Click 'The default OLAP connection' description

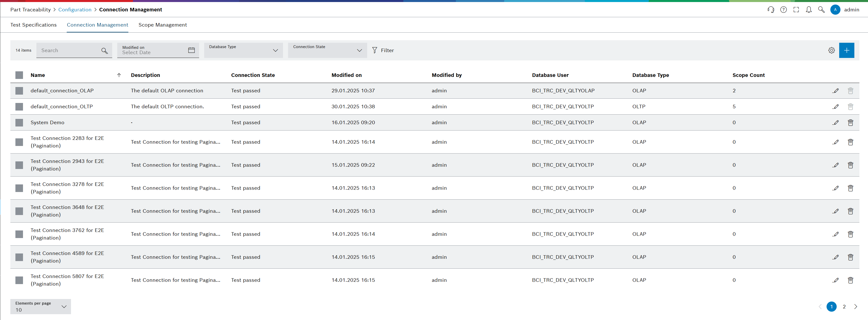click(167, 91)
